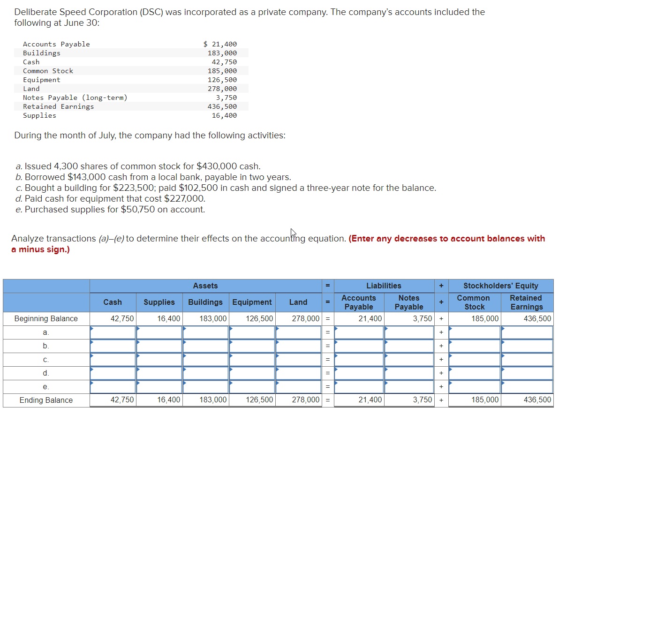Click the Supplies input cell for row a
672x626 pixels.
point(159,332)
